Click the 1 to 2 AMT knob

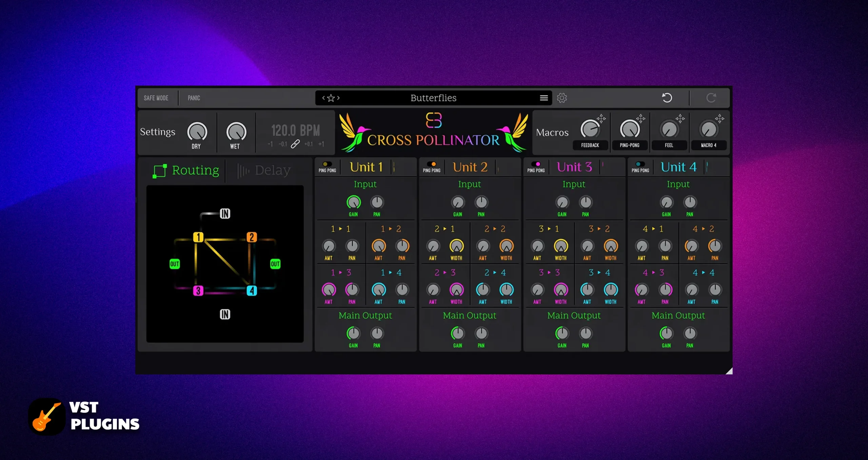point(379,246)
